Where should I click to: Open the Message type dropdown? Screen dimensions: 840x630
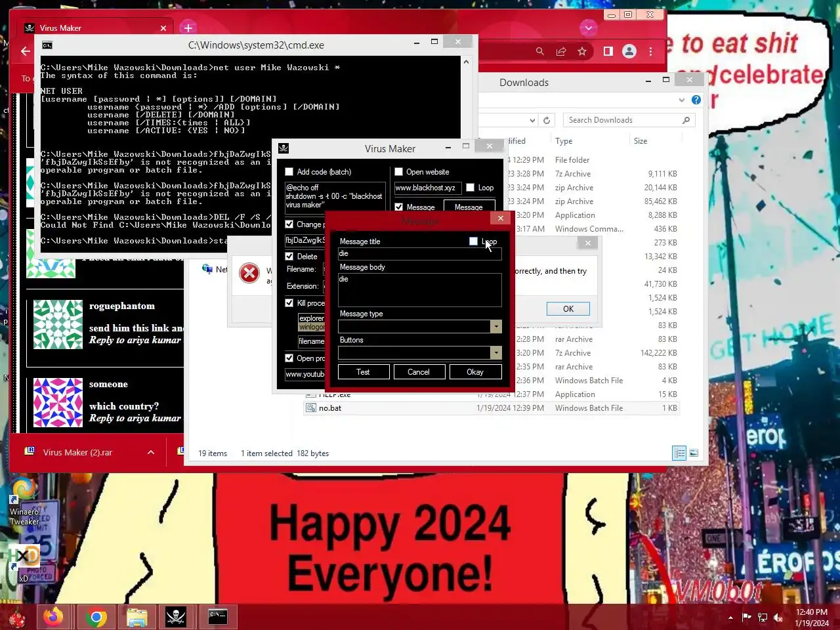coord(496,326)
